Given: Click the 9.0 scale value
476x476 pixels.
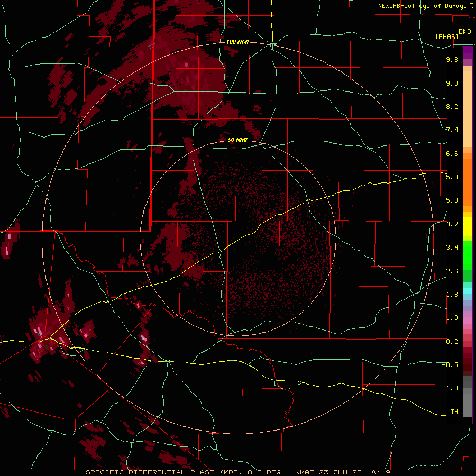Looking at the screenshot, I should coord(452,83).
